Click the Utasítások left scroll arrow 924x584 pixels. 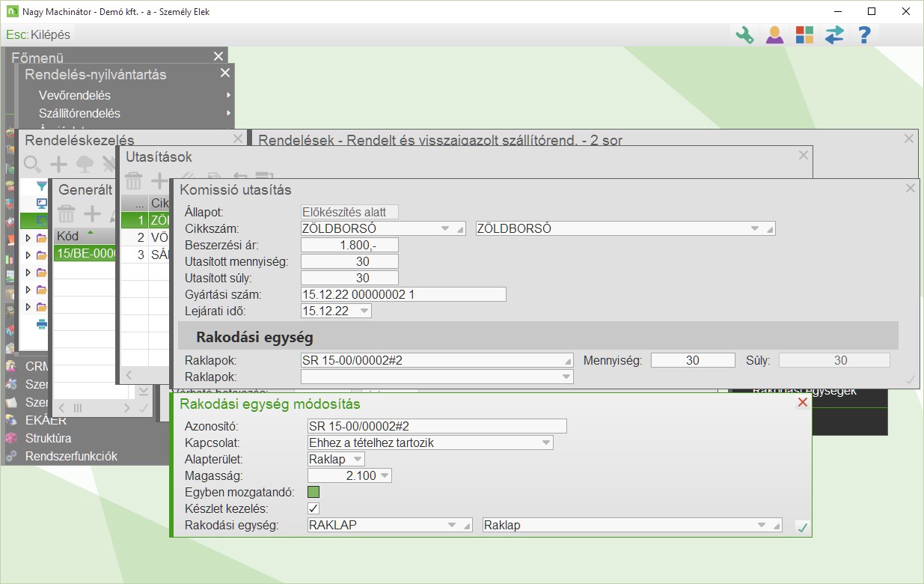coord(128,374)
